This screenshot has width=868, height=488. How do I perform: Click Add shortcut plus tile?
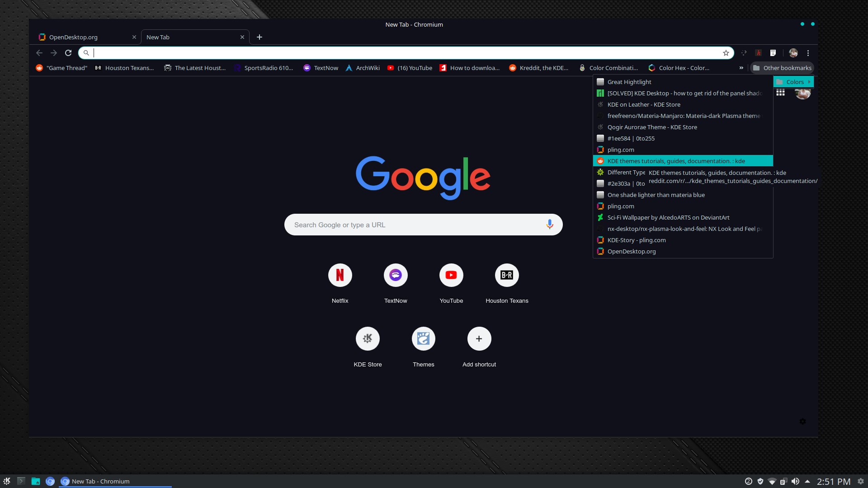point(479,347)
